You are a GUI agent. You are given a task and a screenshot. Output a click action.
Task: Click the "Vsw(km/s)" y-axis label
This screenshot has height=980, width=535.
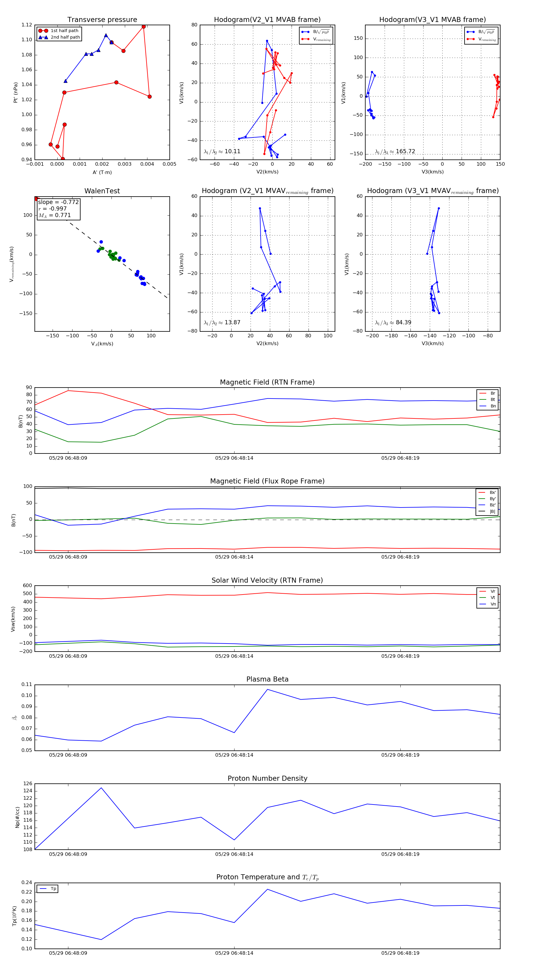click(13, 619)
